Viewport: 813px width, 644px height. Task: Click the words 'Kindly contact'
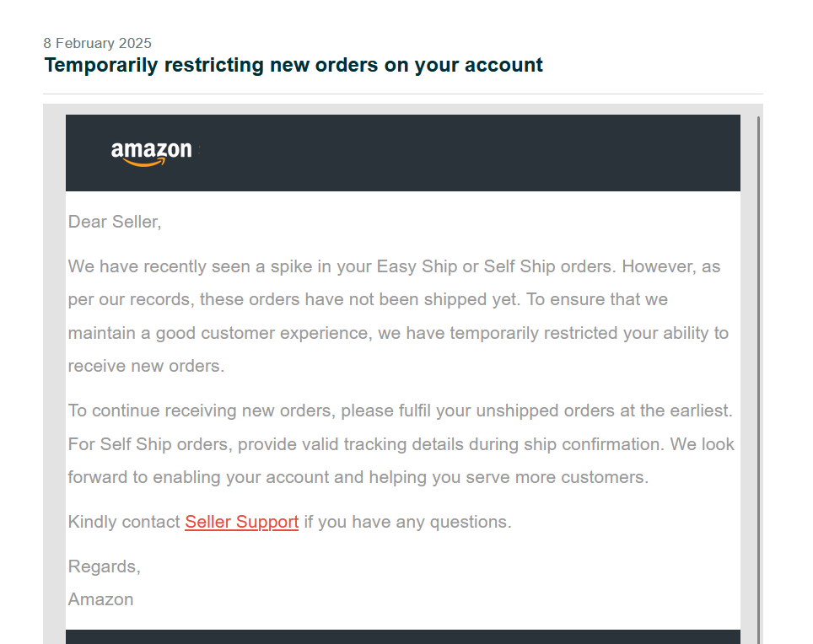(x=124, y=522)
